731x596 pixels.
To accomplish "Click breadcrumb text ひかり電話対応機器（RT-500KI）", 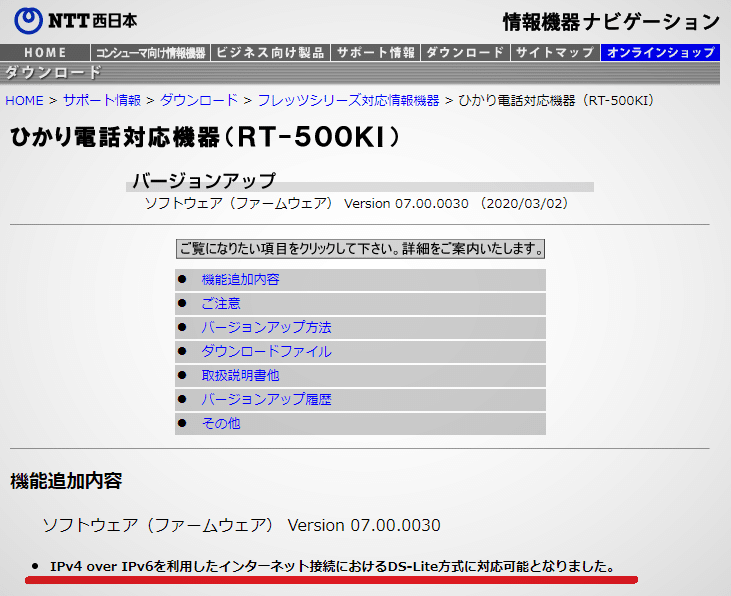I will [557, 100].
